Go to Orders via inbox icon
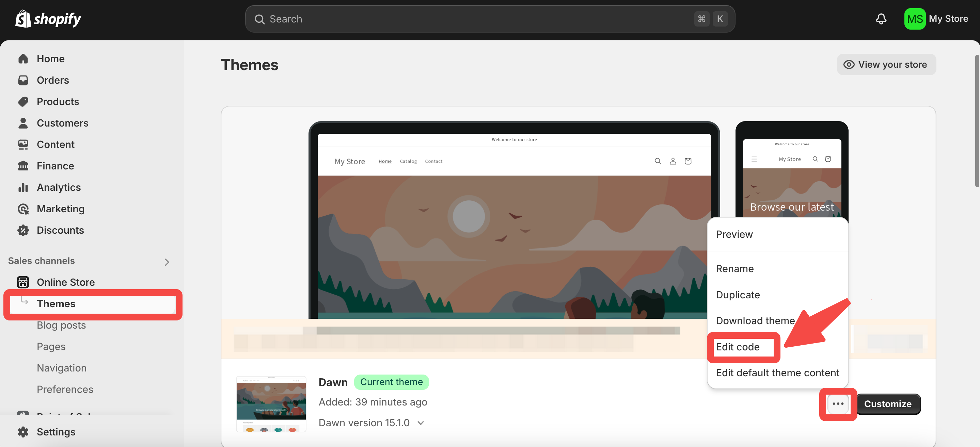Screen dimensions: 980x447 coord(23,80)
